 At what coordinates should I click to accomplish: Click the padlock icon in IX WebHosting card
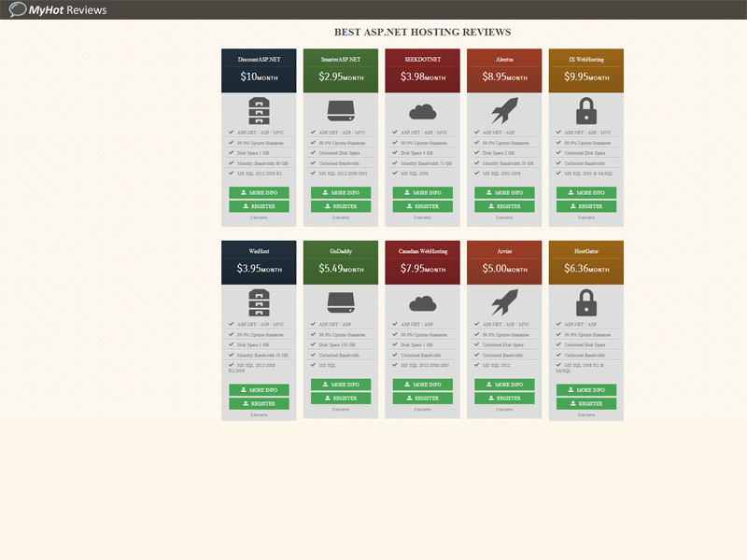coord(586,111)
